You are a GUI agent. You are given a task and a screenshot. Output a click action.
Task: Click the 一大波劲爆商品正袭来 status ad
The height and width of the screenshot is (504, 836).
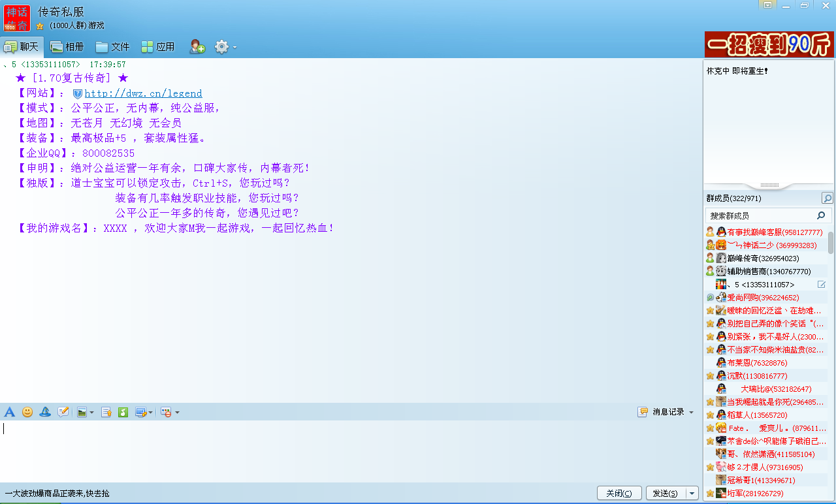[x=57, y=494]
